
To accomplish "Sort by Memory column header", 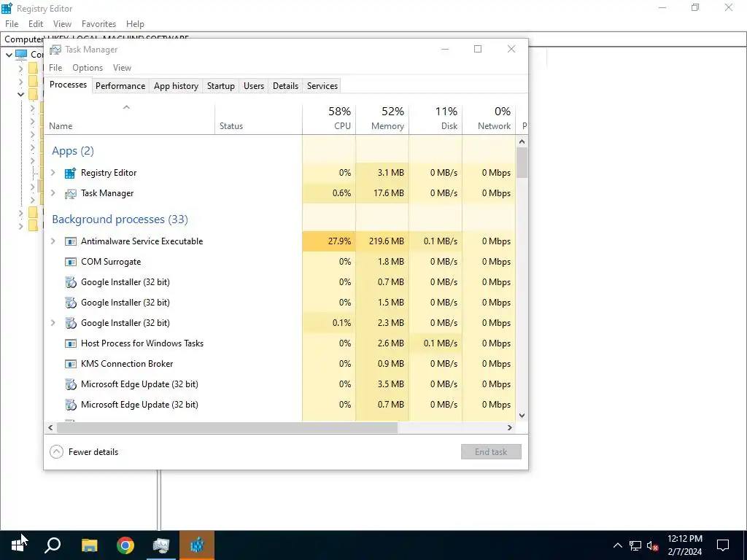I will [382, 119].
